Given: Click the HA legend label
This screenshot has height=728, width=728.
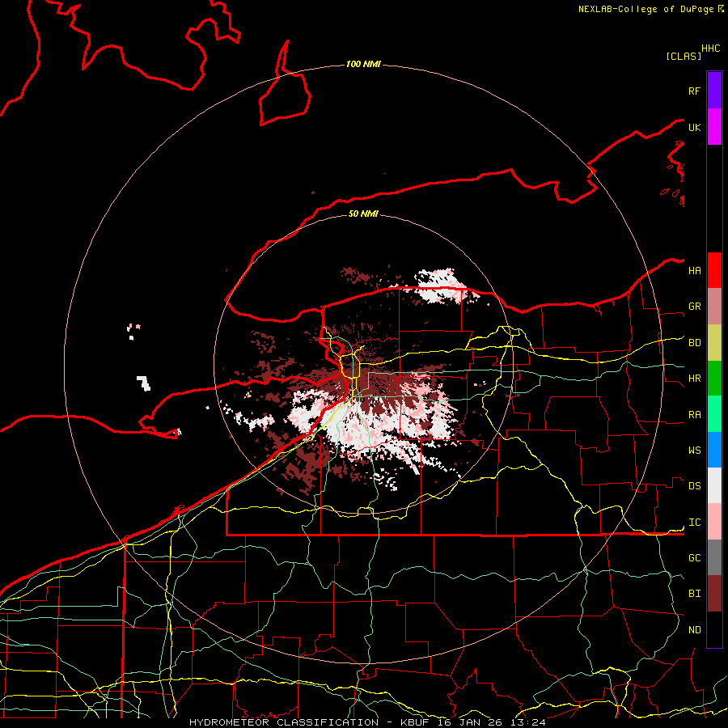Looking at the screenshot, I should point(694,271).
